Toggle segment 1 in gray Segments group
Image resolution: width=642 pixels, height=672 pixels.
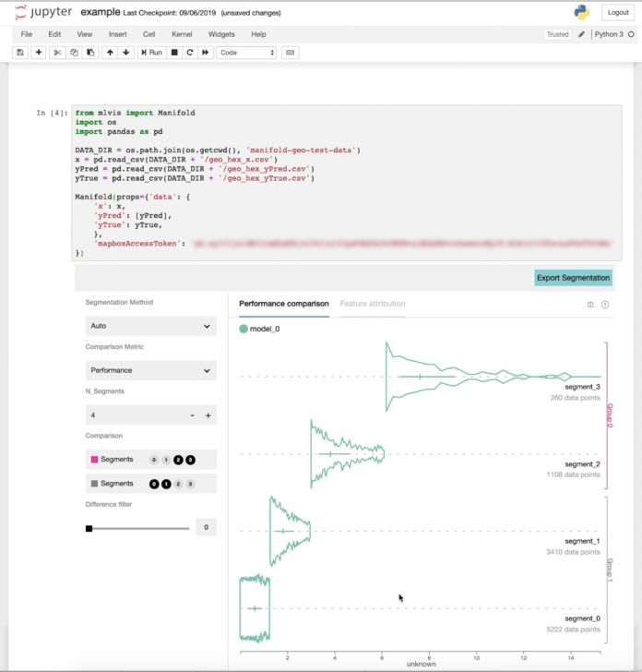point(166,484)
